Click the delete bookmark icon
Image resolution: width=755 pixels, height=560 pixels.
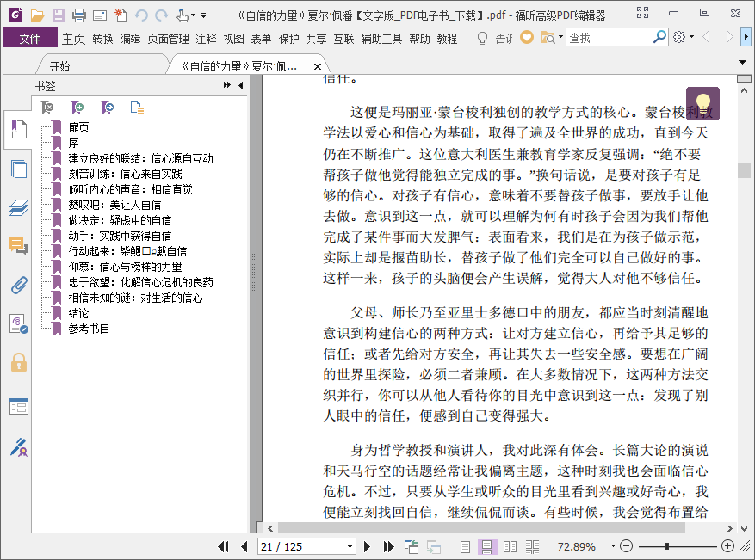click(x=47, y=108)
